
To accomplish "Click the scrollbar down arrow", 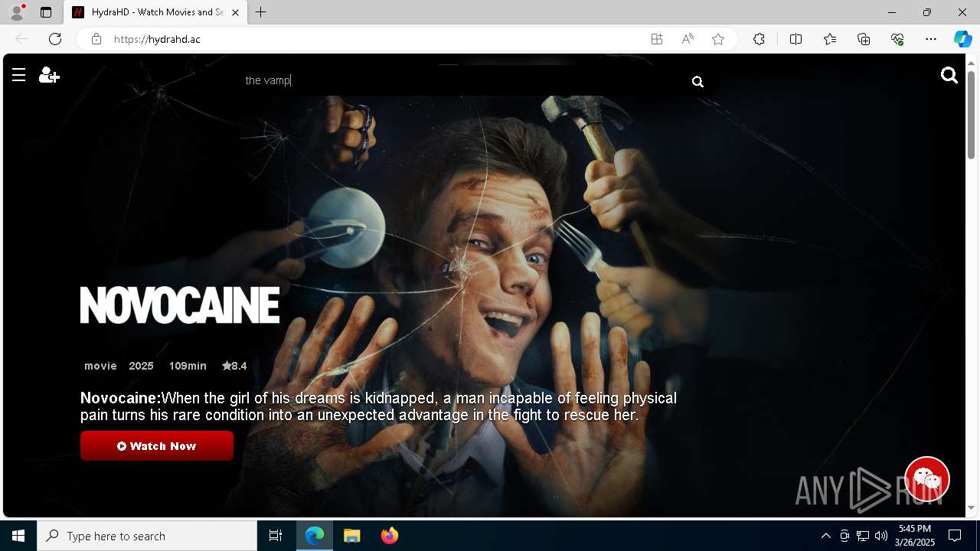I will point(972,507).
